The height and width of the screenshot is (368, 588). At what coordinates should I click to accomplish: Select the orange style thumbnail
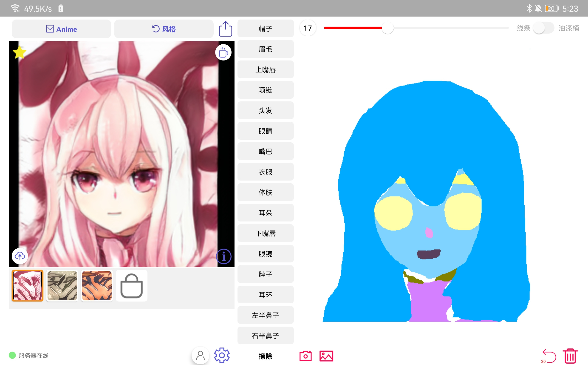(x=97, y=286)
